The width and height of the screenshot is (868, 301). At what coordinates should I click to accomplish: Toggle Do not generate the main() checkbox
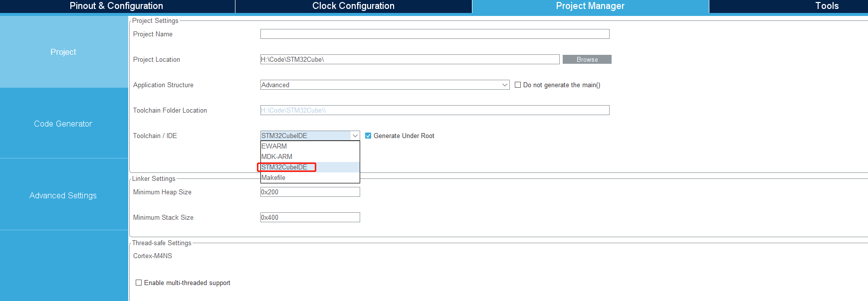518,85
